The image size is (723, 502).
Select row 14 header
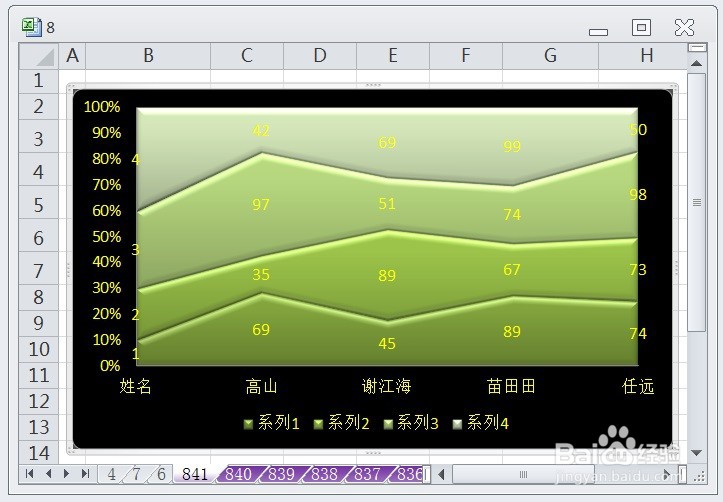click(x=39, y=453)
